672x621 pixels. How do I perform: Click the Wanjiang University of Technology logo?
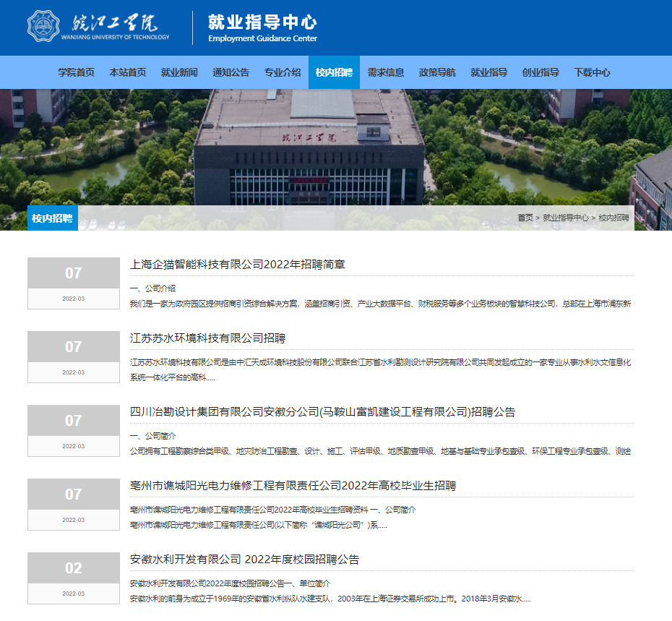click(98, 27)
